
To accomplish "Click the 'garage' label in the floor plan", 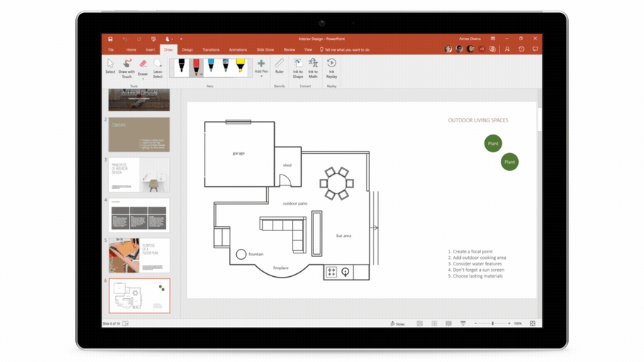I will (238, 153).
